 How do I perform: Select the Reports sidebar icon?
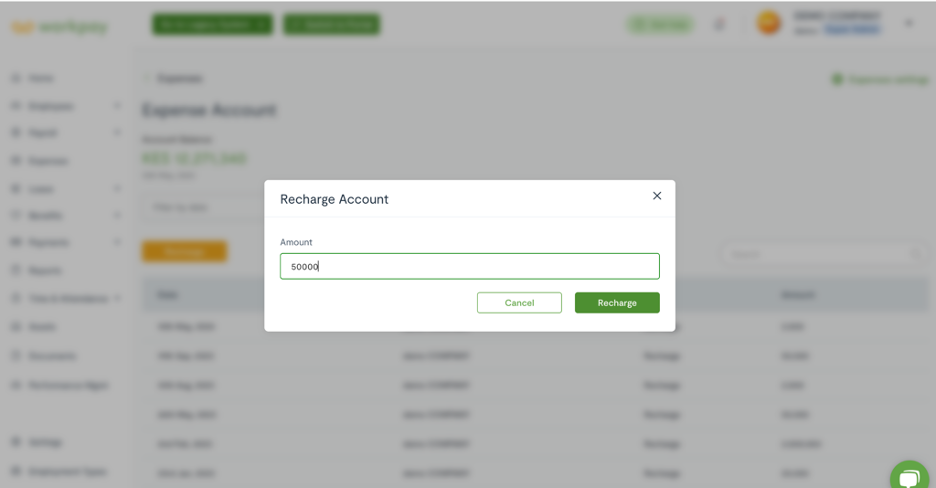pyautogui.click(x=16, y=270)
